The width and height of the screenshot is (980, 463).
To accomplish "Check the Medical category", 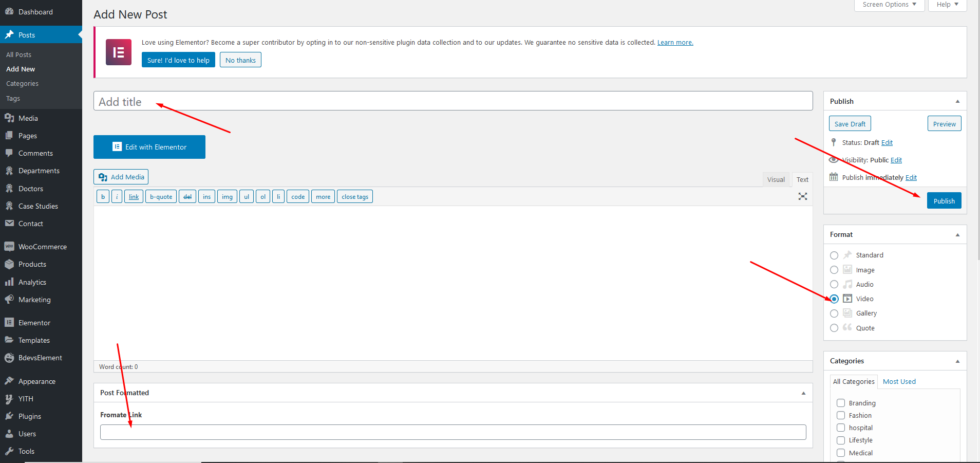I will tap(841, 453).
